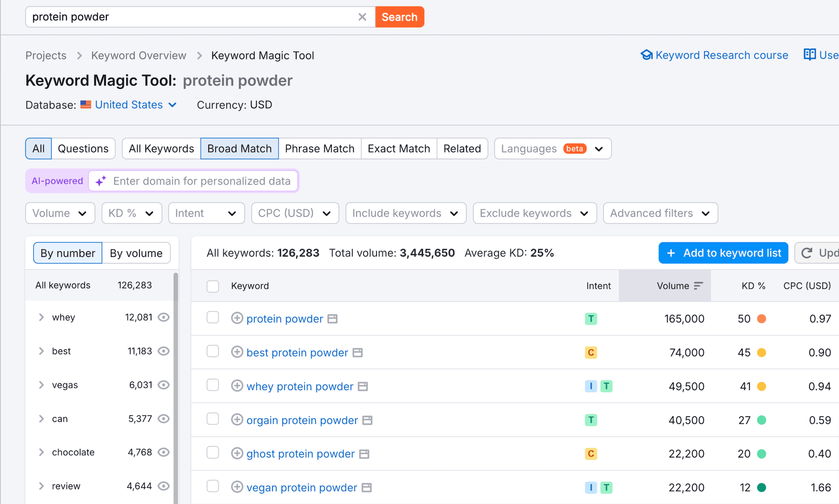Open the vegan protein powder keyword link

[301, 487]
